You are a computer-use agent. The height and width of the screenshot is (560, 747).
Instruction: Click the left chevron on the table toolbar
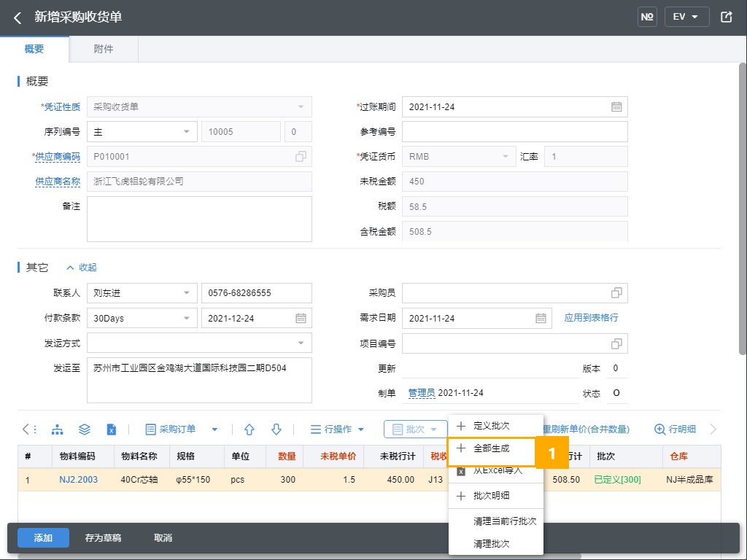[26, 429]
